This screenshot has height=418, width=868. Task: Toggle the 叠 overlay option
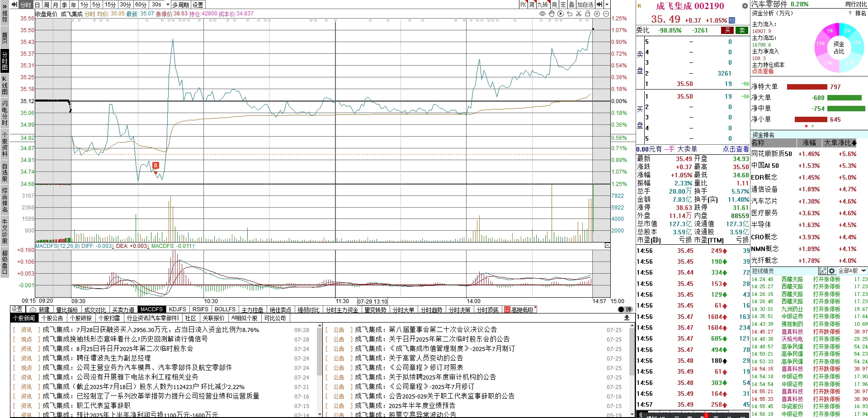[571, 5]
